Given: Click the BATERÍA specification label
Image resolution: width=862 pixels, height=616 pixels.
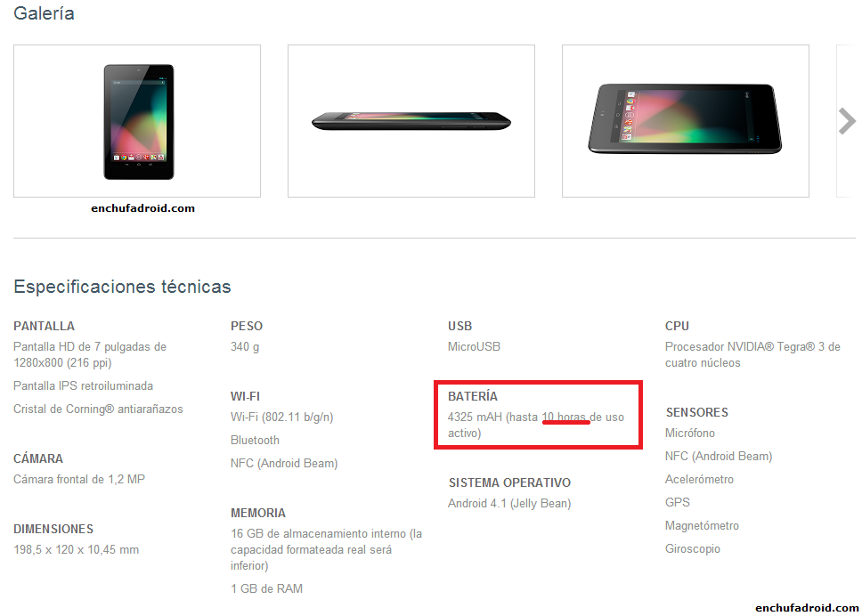Looking at the screenshot, I should click(473, 396).
